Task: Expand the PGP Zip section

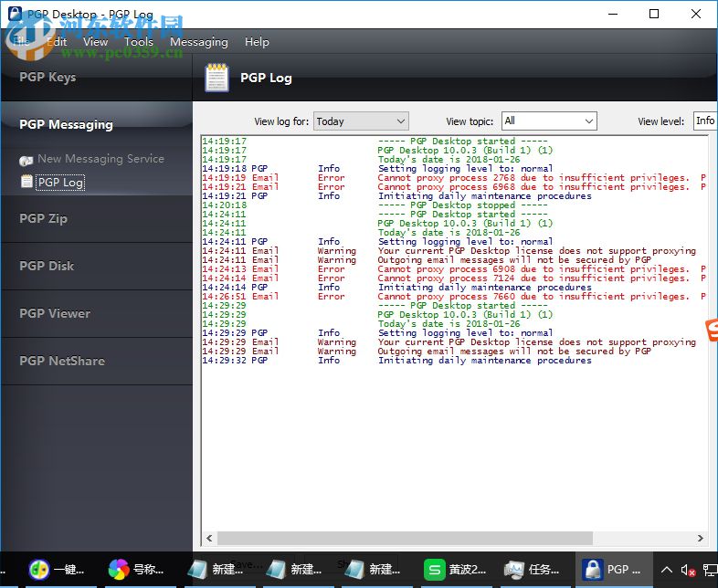Action: pyautogui.click(x=97, y=219)
